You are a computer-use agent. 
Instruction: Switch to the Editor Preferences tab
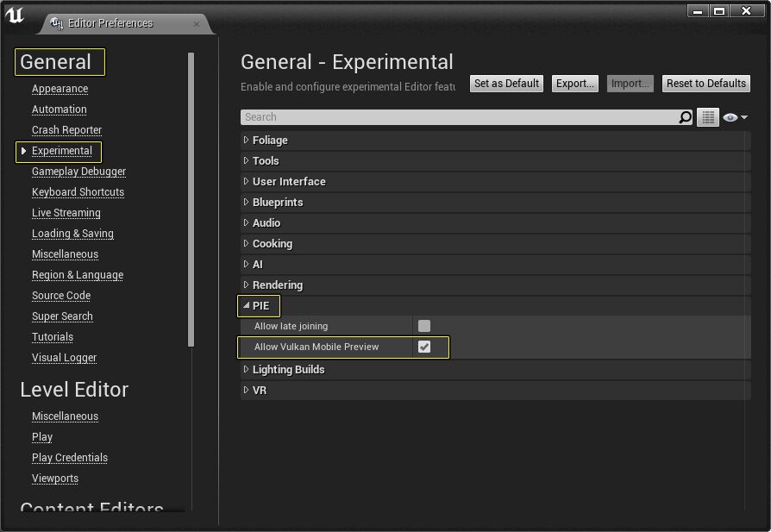[x=112, y=23]
